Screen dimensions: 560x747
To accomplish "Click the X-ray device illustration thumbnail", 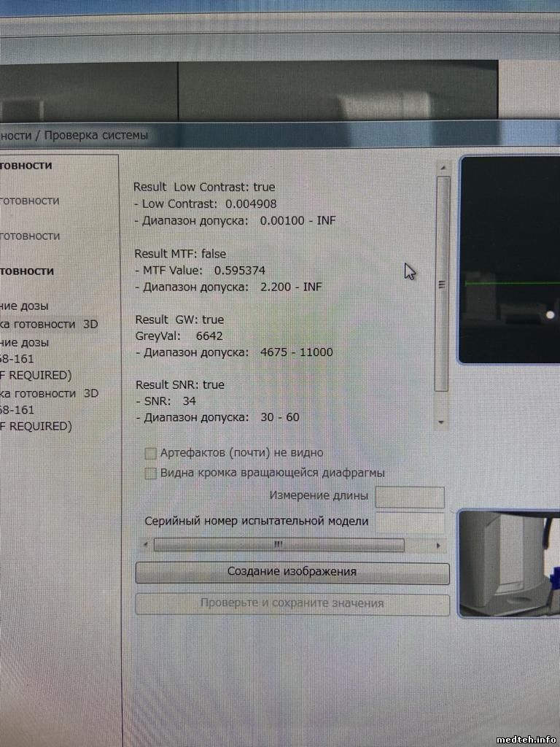I will tap(510, 563).
